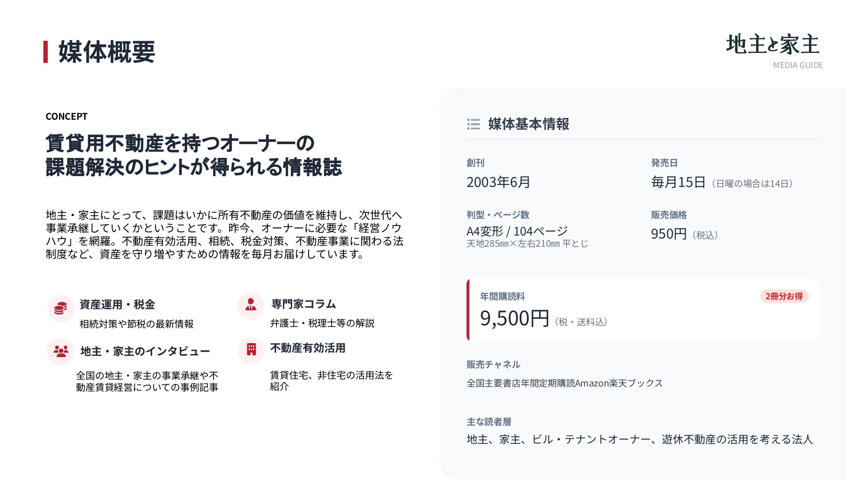Viewport: 868px width, 488px height.
Task: Click the coins icon for 資産運用・税金
Action: pos(61,308)
